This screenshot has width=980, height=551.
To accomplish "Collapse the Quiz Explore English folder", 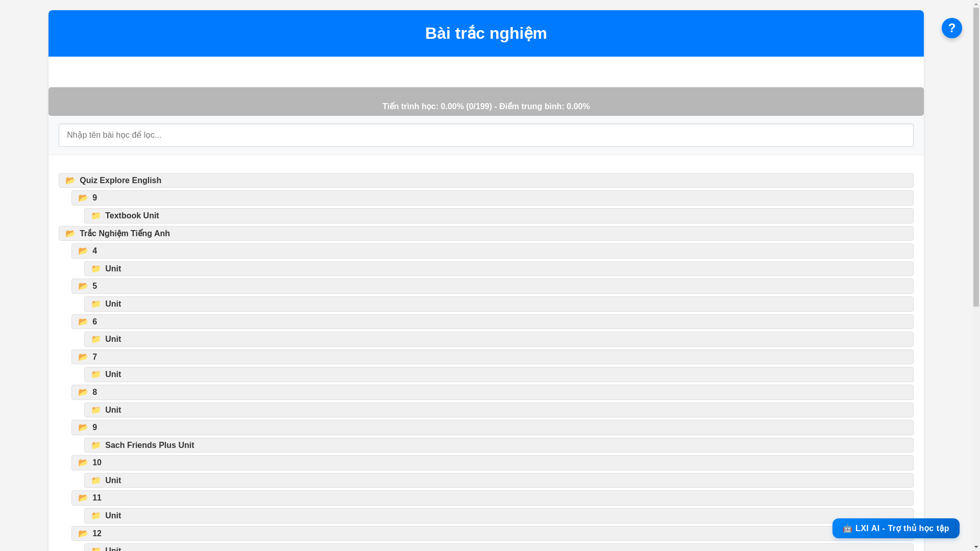I will 486,180.
